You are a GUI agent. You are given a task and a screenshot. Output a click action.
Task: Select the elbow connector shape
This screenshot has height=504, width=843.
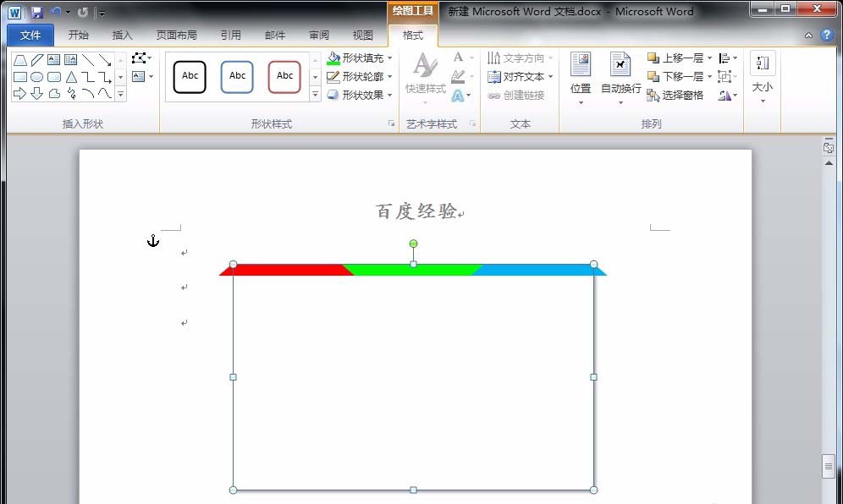[x=88, y=77]
